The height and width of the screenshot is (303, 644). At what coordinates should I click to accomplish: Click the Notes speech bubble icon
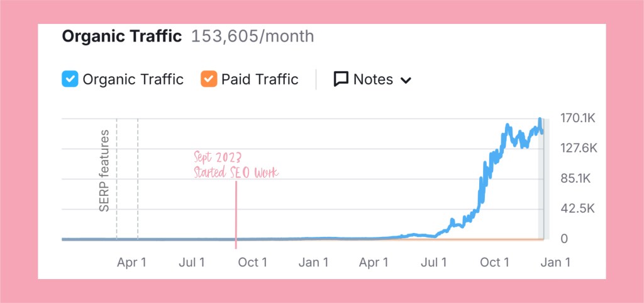tap(341, 79)
